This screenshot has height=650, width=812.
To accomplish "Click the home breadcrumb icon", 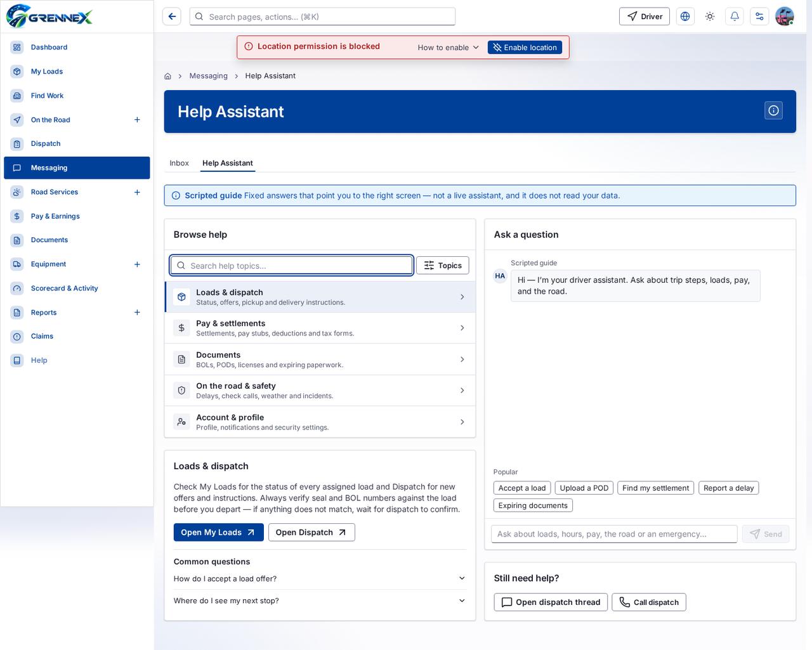I will pos(167,76).
